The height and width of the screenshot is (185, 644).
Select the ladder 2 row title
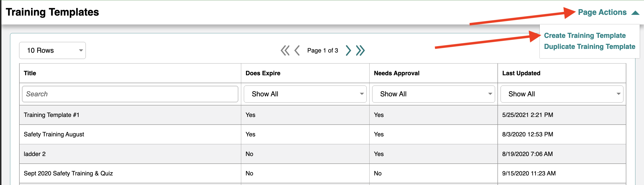(34, 154)
